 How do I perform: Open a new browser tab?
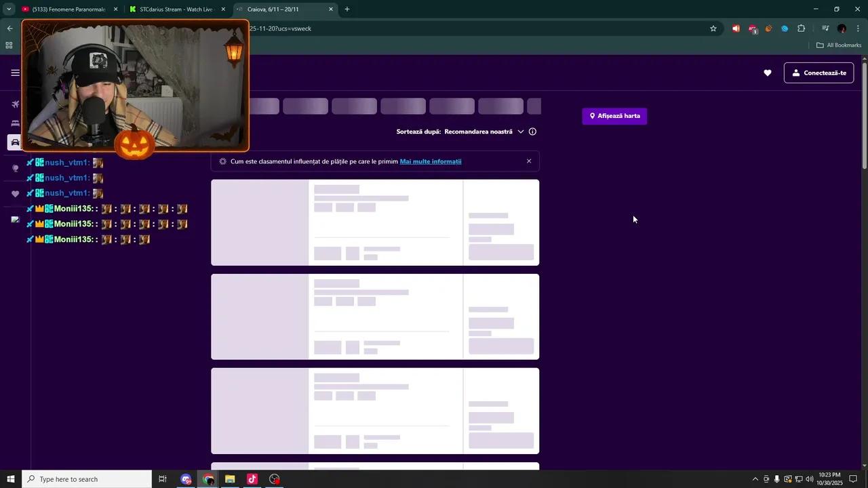pos(347,9)
